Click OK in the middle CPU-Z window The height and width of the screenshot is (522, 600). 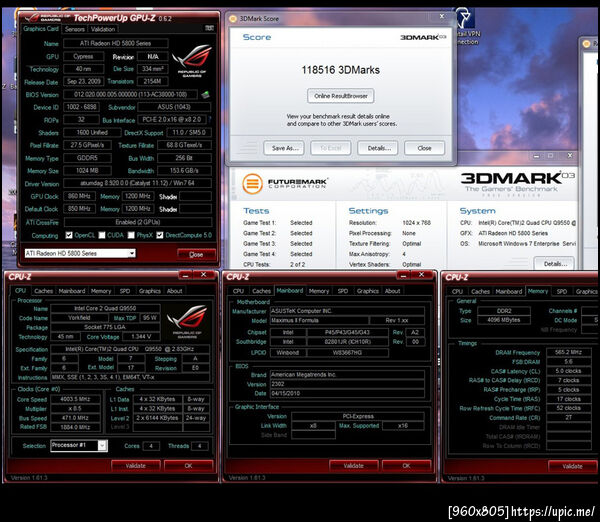pyautogui.click(x=406, y=466)
